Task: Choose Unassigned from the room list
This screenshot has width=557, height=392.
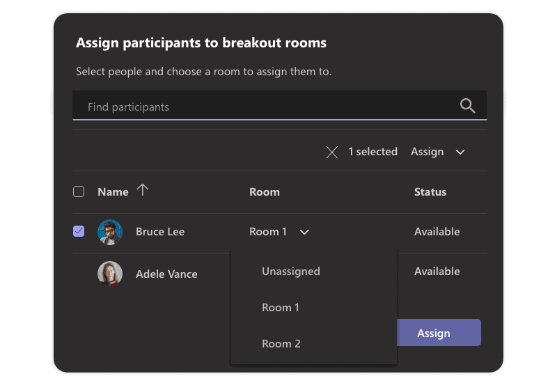Action: [x=291, y=272]
